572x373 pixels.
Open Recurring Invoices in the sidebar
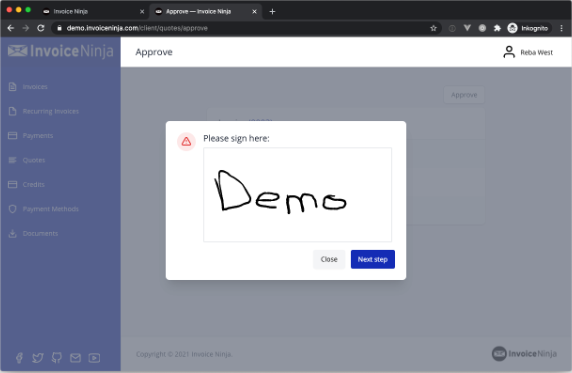[51, 111]
